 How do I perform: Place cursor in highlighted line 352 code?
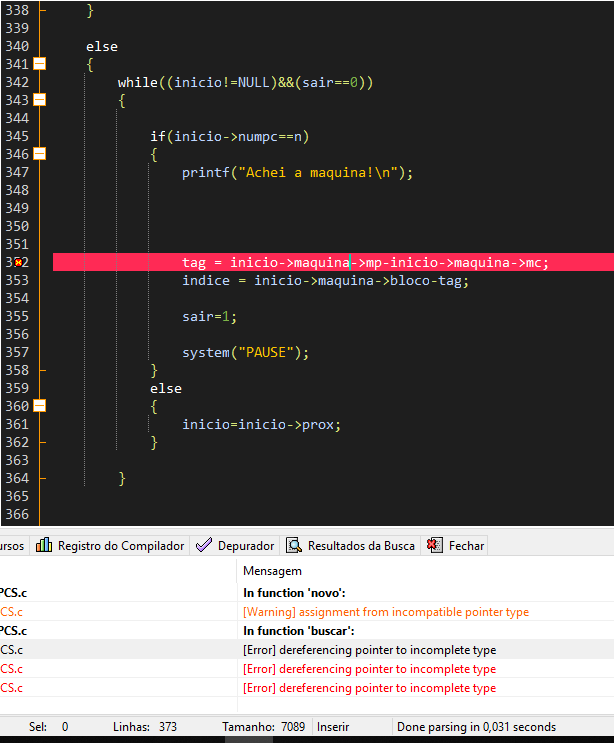click(365, 263)
